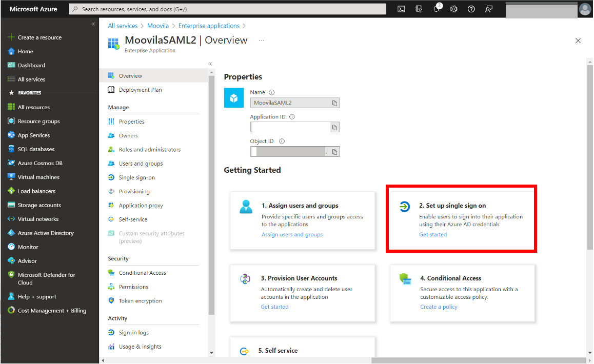Viewport: 594px width, 364px height.
Task: Click the main pane vertical scrollbar
Action: pos(589,154)
